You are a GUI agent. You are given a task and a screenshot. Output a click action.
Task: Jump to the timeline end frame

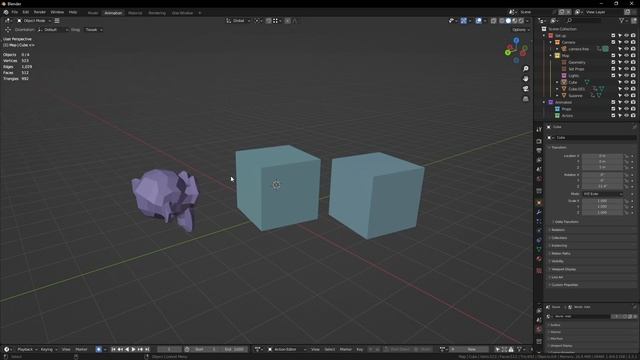147,349
